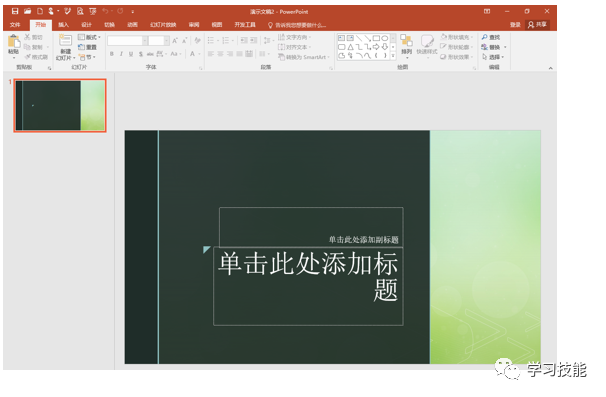Screen dimensions: 606x397
Task: Switch to the 审阅 (Review) ribbon tab
Action: click(x=194, y=25)
